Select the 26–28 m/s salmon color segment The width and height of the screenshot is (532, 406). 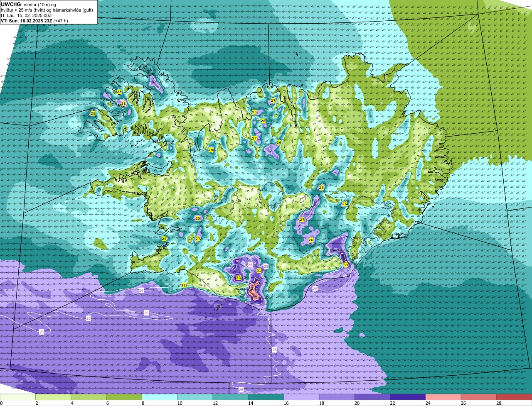tap(479, 397)
